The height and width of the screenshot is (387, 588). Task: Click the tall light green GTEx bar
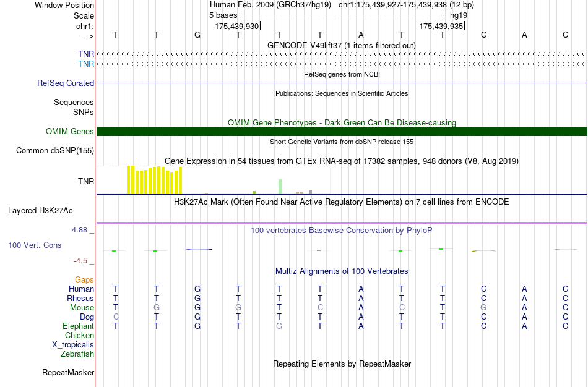pyautogui.click(x=280, y=187)
